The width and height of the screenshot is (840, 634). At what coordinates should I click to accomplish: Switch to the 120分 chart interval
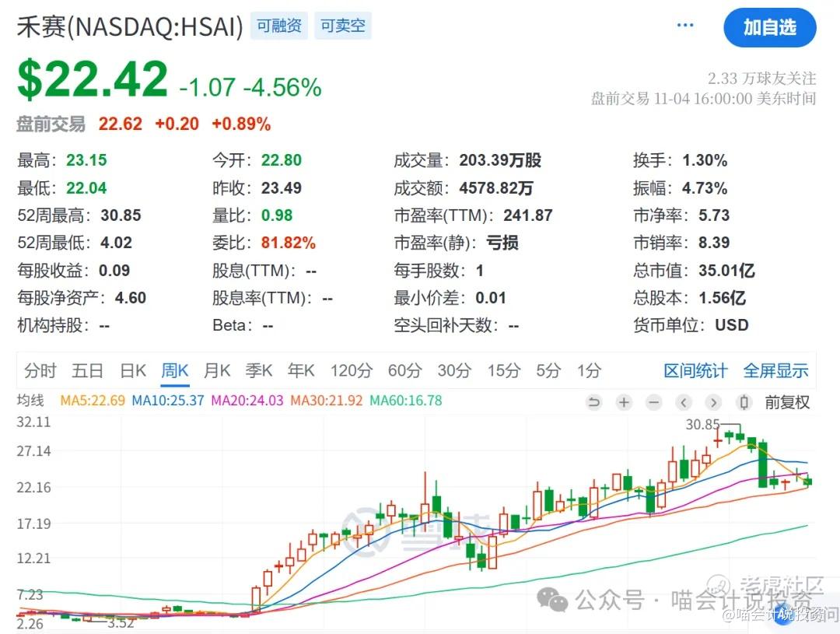pyautogui.click(x=352, y=370)
